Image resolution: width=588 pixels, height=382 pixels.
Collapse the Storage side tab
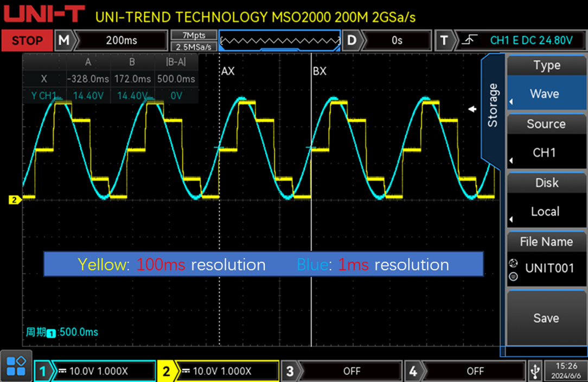point(492,106)
